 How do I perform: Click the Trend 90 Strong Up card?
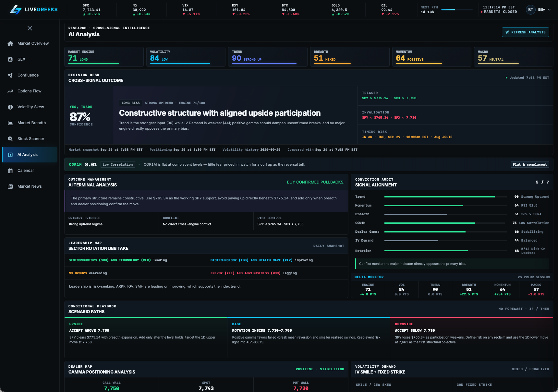tap(268, 57)
